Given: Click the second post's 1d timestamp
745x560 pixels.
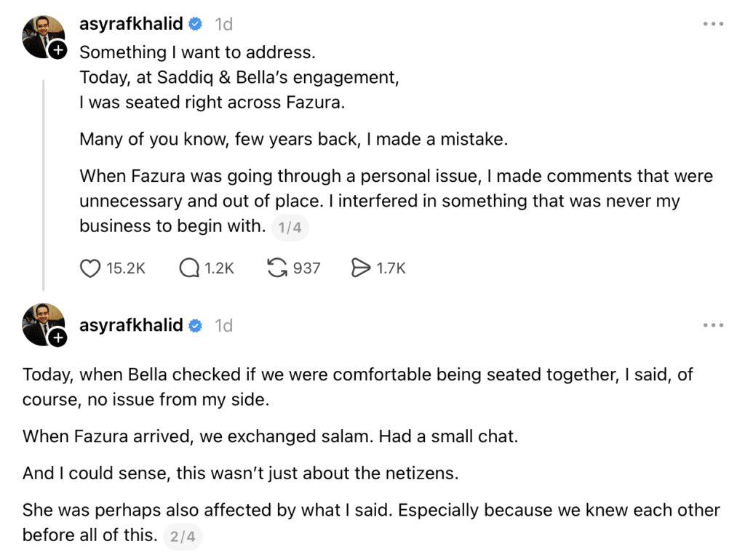Looking at the screenshot, I should click(x=223, y=325).
